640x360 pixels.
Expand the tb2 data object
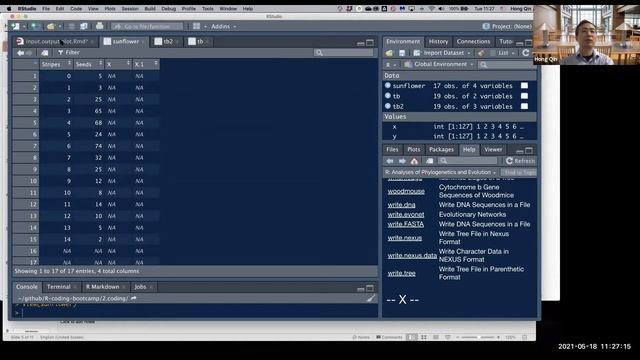point(388,106)
